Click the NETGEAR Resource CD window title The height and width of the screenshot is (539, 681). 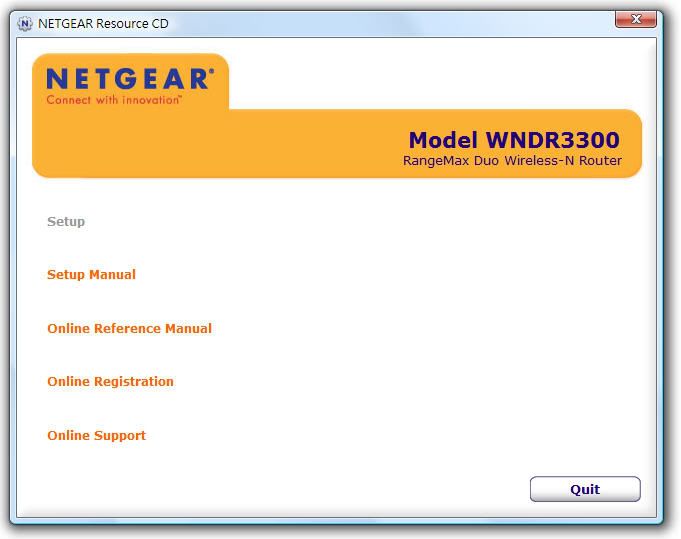coord(103,23)
